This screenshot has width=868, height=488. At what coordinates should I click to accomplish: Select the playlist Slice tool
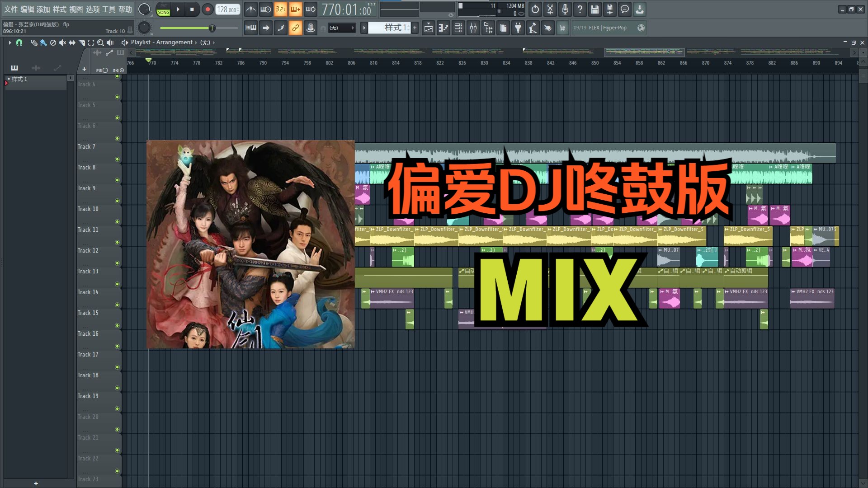[x=82, y=42]
